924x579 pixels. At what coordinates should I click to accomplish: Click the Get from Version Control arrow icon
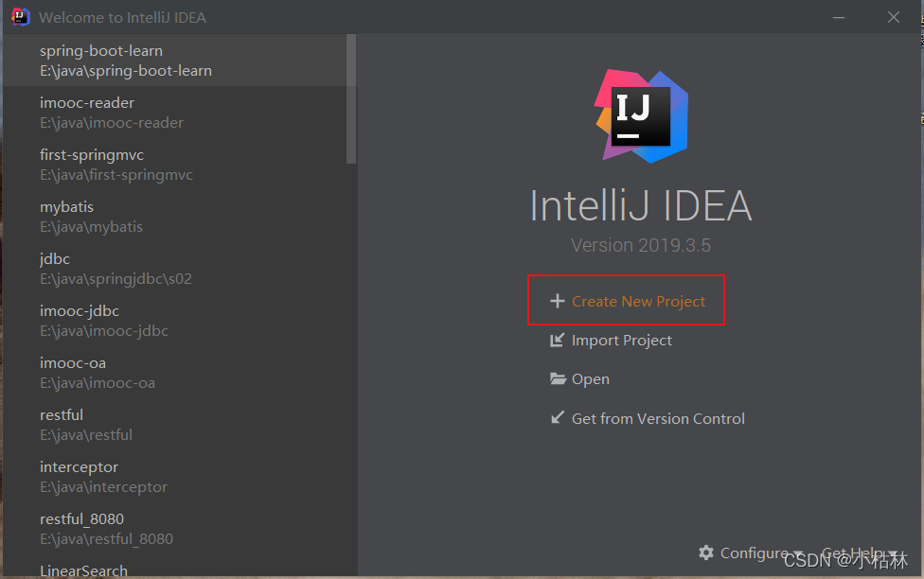[557, 417]
